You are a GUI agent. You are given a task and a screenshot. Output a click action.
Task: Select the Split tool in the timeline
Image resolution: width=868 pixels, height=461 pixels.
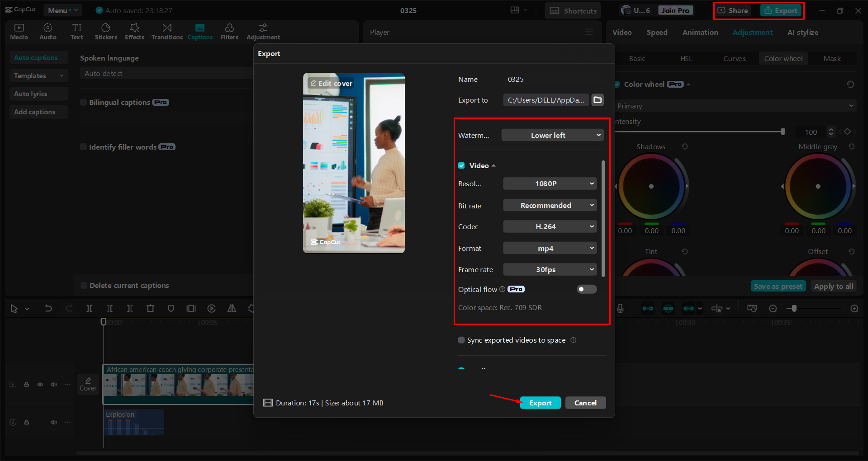(x=89, y=308)
